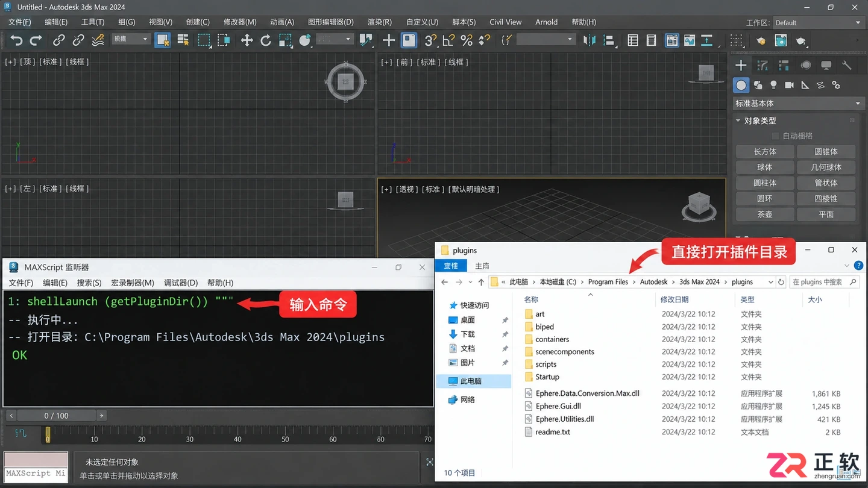Activate the Select and Link tool
The image size is (868, 488).
(x=58, y=40)
